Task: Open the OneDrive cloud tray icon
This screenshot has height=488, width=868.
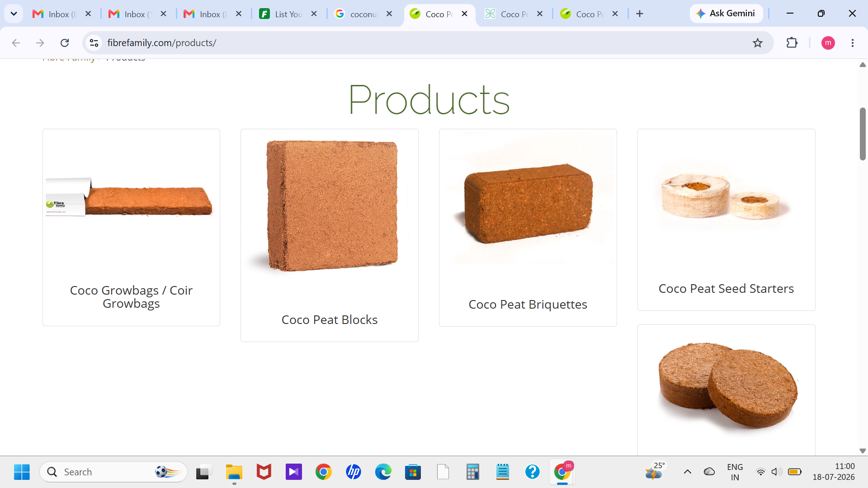Action: point(709,472)
